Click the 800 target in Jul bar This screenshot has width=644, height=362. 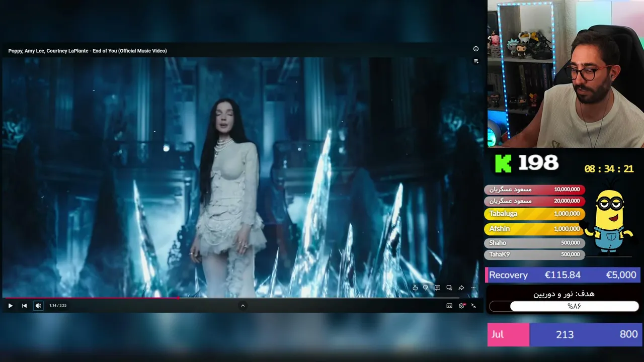628,334
